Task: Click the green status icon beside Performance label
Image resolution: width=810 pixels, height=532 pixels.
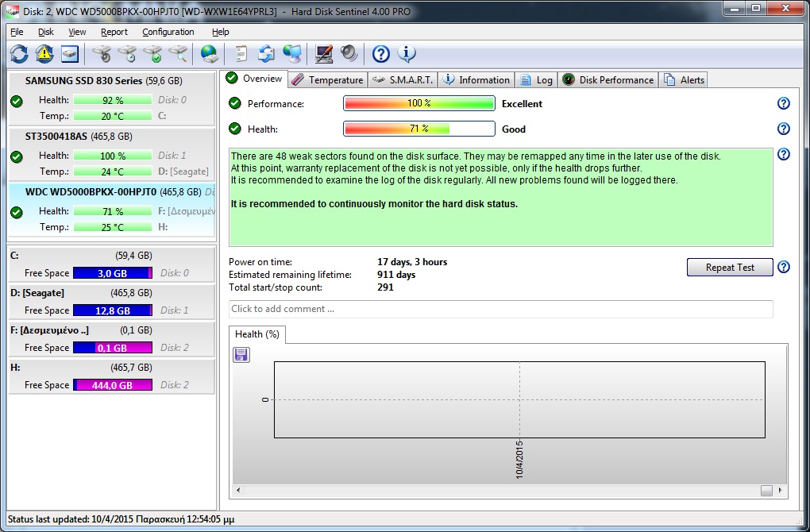Action: point(235,103)
